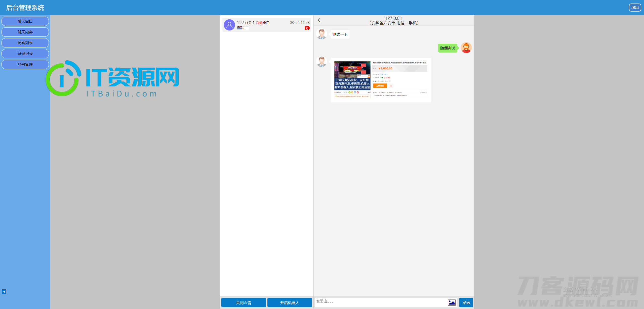644x309 pixels.
Task: Click the 隐藏窗口 link
Action: point(263,23)
